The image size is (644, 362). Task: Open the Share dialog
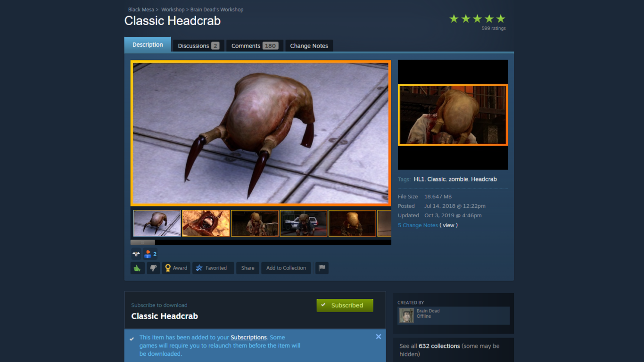click(248, 268)
